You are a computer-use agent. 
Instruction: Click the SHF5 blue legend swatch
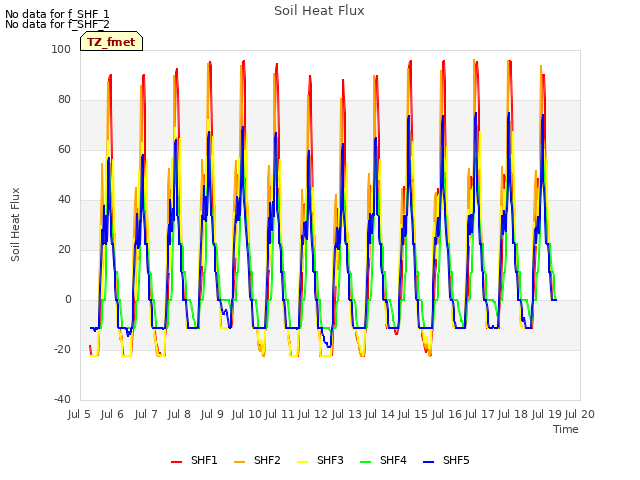pos(429,461)
